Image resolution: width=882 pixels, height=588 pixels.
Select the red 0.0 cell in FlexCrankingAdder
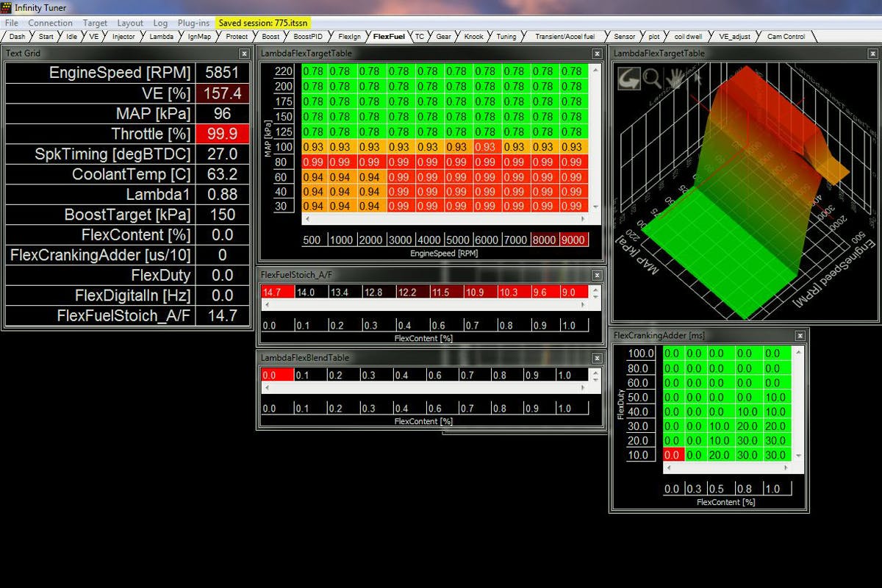click(x=673, y=455)
